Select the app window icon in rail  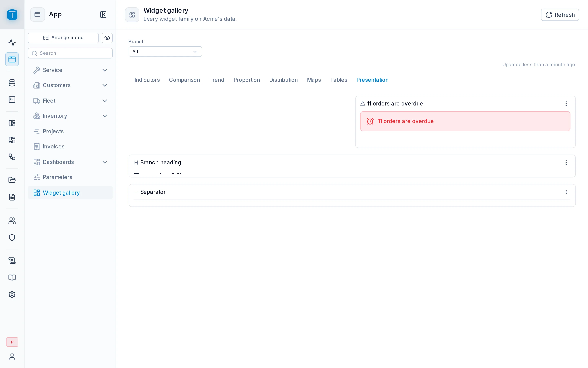(12, 59)
